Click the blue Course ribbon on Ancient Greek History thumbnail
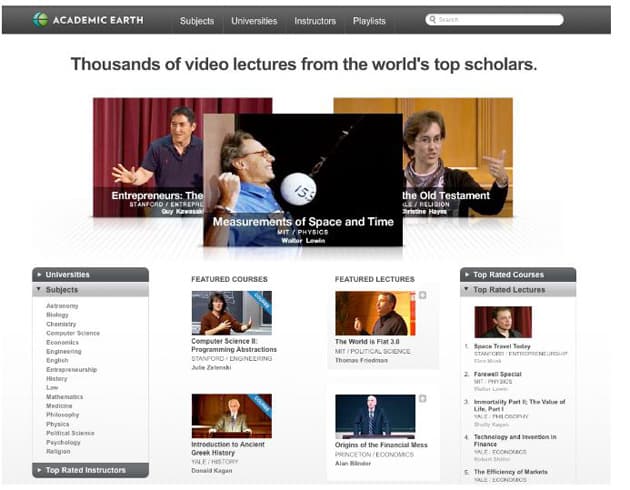 262,402
